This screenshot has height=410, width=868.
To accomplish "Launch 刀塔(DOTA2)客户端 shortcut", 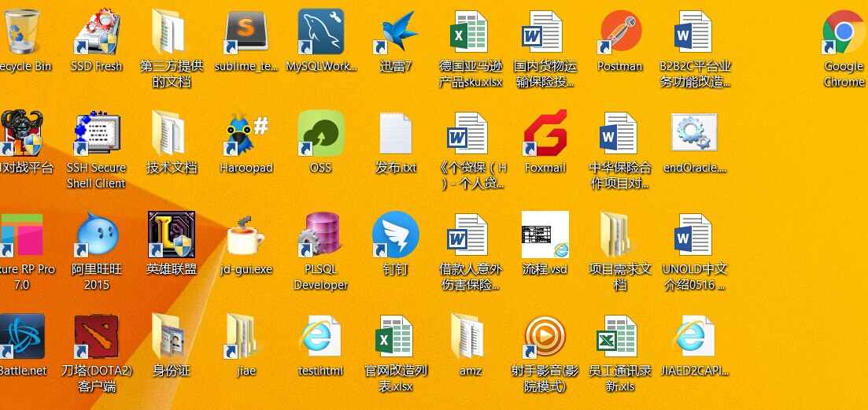I will (x=97, y=336).
